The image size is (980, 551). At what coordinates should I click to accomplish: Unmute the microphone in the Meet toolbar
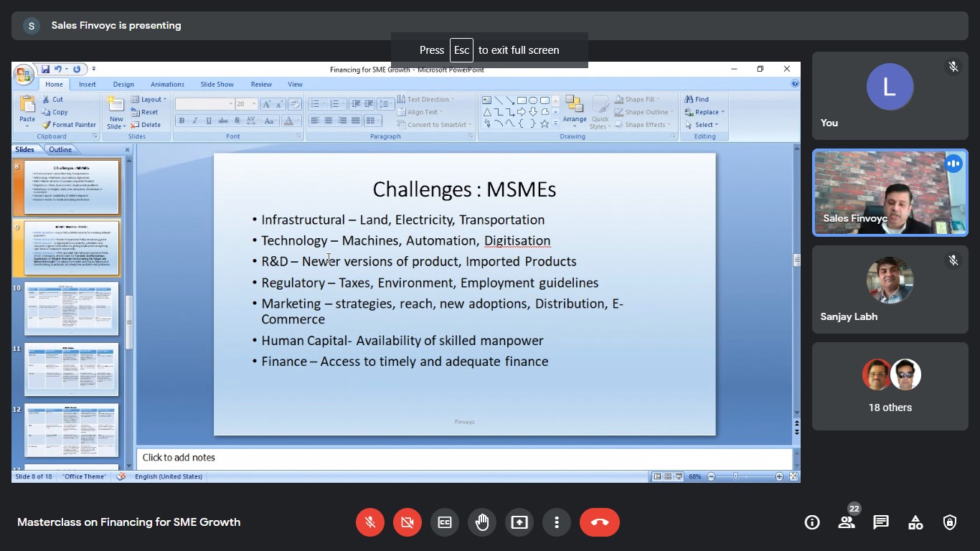pos(370,522)
